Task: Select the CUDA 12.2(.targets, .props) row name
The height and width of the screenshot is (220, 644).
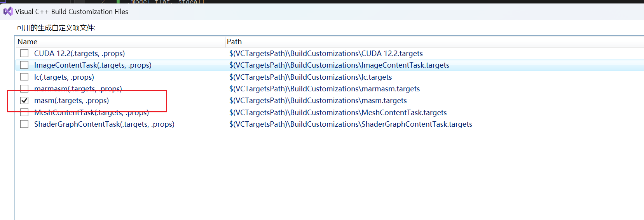Action: (x=79, y=53)
